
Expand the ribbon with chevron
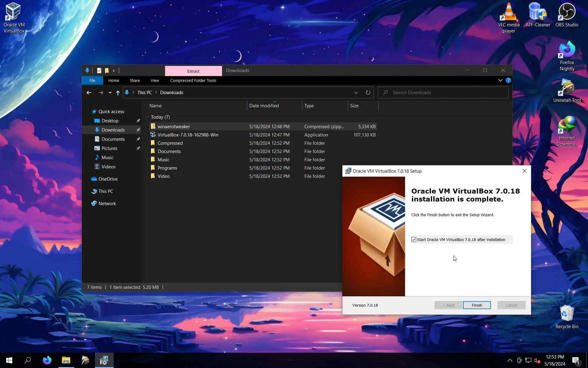tap(500, 80)
